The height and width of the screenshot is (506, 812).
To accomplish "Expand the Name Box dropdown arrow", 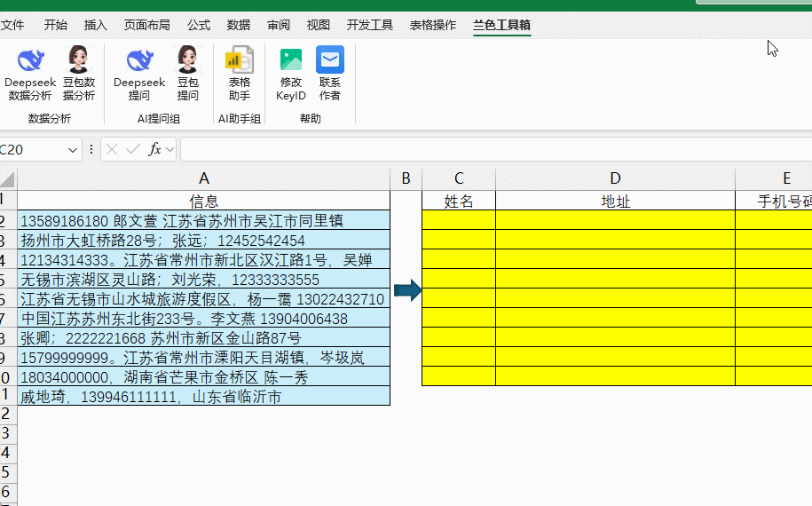I will [x=73, y=150].
